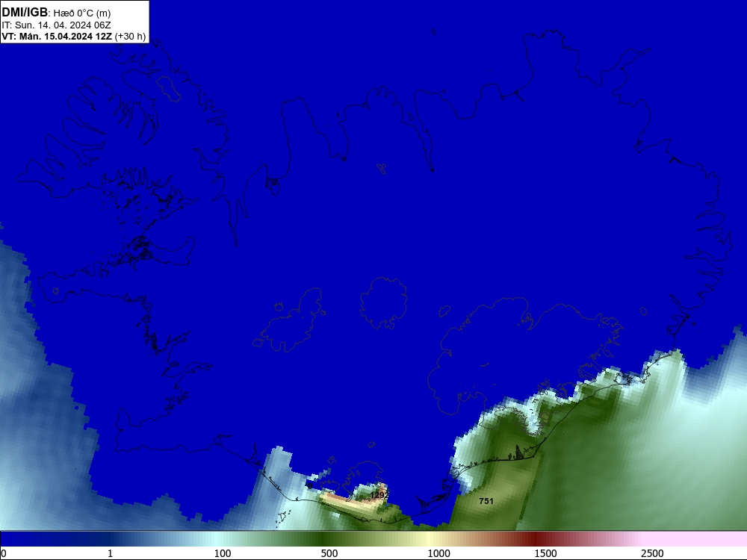Click the 751 value on the map
Screen dimensions: 747x560
[486, 501]
